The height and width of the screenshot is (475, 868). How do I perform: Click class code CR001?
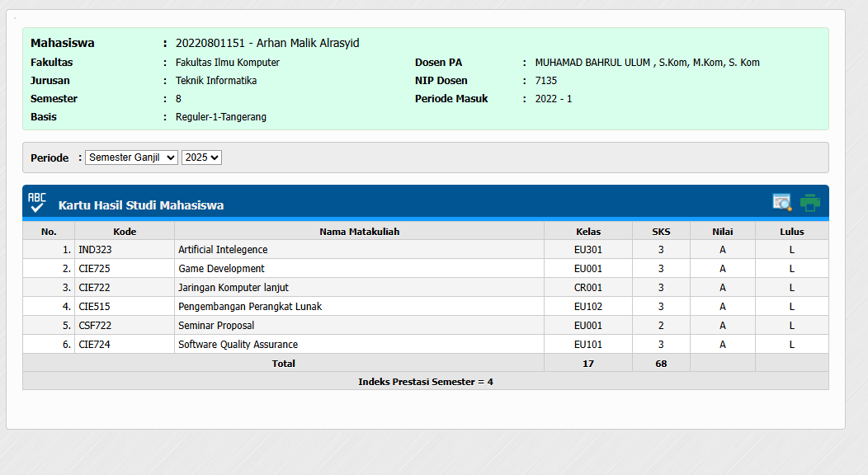click(x=588, y=288)
